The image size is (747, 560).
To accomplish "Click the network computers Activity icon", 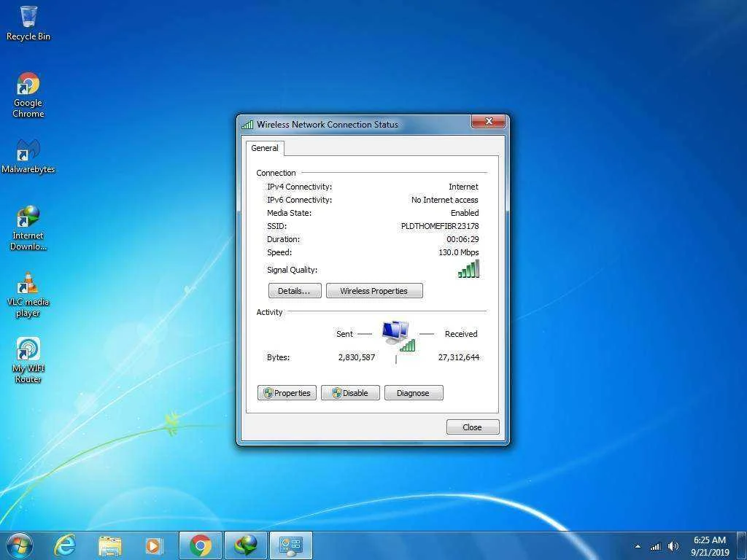I will 398,336.
